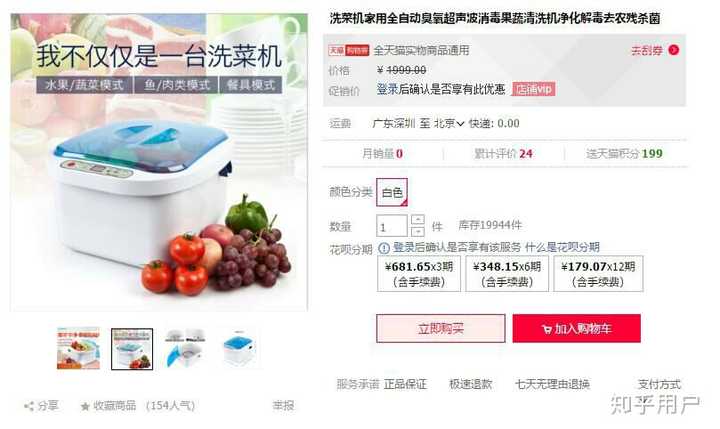
Task: Click the share icon labeled 分享
Action: point(29,406)
